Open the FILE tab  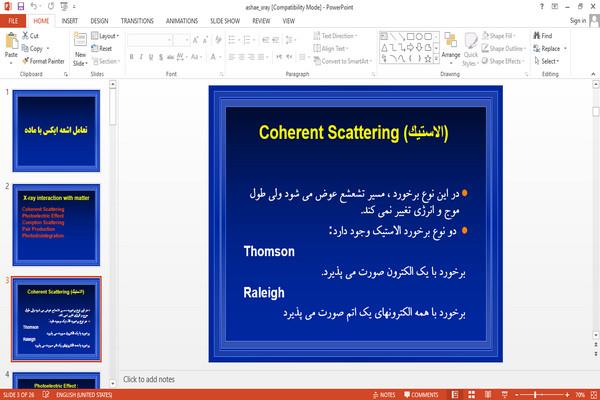pyautogui.click(x=13, y=21)
